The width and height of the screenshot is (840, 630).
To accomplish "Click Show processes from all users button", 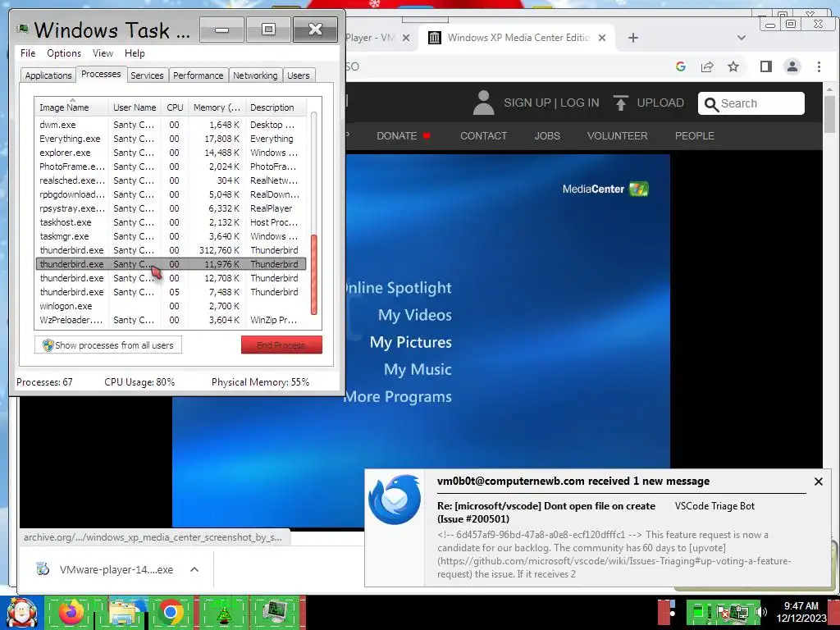I will (108, 345).
